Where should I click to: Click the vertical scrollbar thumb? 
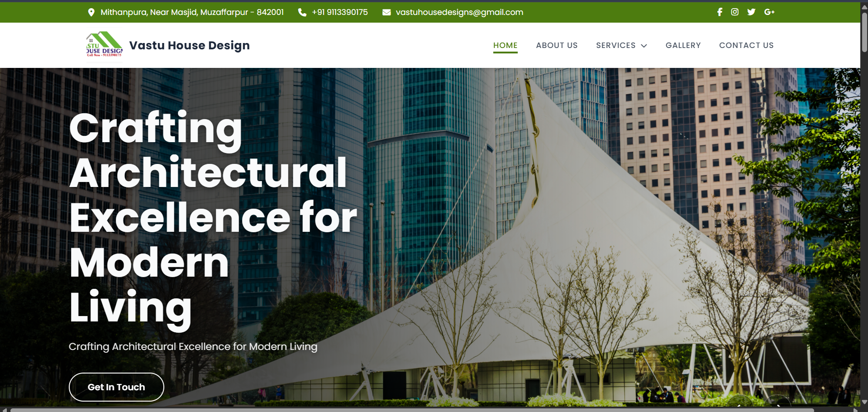(864, 32)
